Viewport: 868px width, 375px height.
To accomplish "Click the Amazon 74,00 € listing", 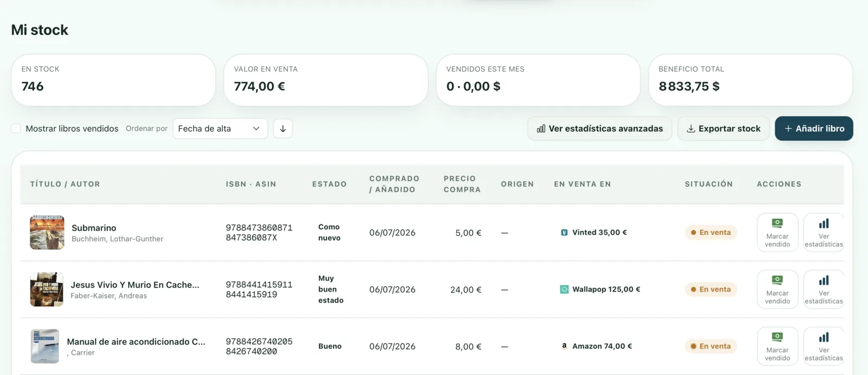I will 596,346.
